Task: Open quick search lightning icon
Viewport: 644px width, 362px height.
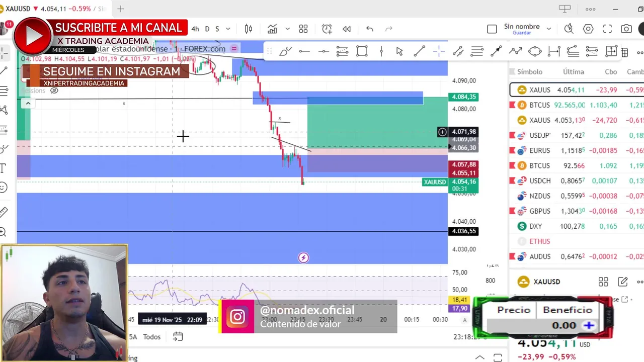Action: click(569, 29)
